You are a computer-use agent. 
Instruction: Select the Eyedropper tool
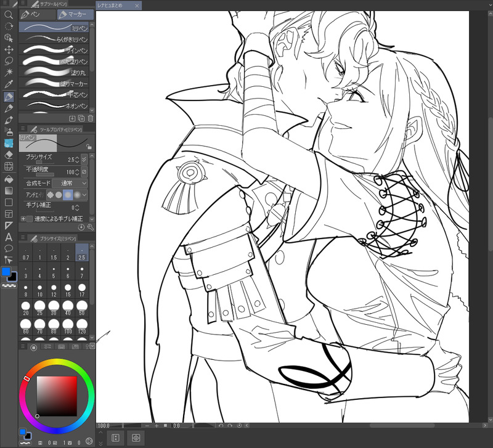[9, 84]
